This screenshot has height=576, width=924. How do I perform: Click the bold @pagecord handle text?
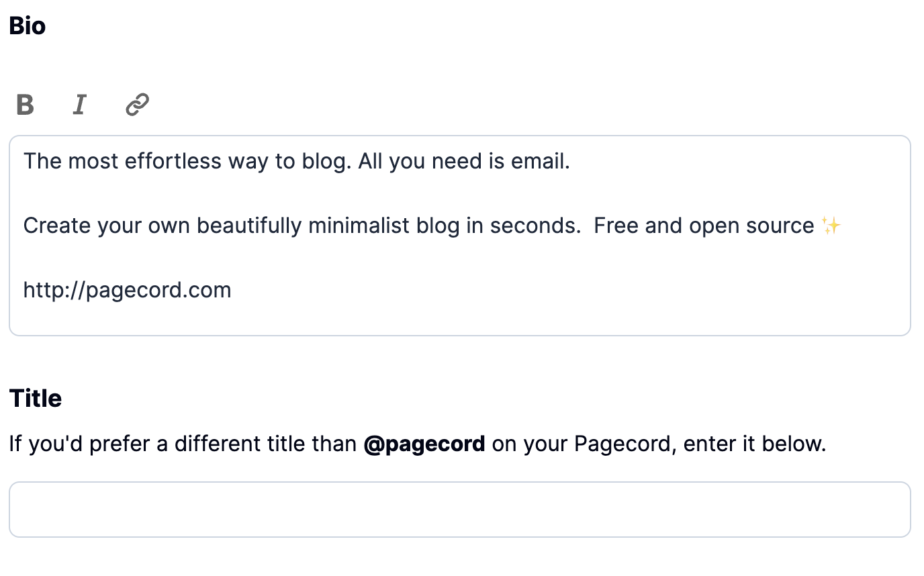[424, 444]
